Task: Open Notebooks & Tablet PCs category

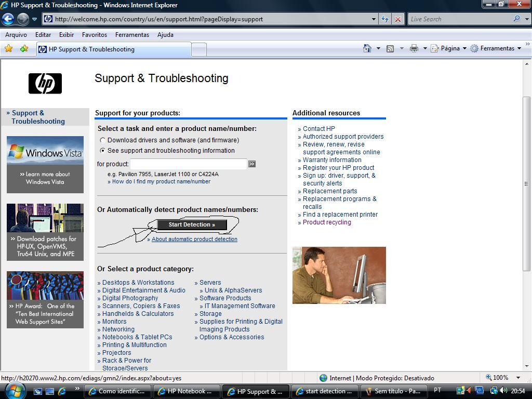Action: (x=137, y=337)
